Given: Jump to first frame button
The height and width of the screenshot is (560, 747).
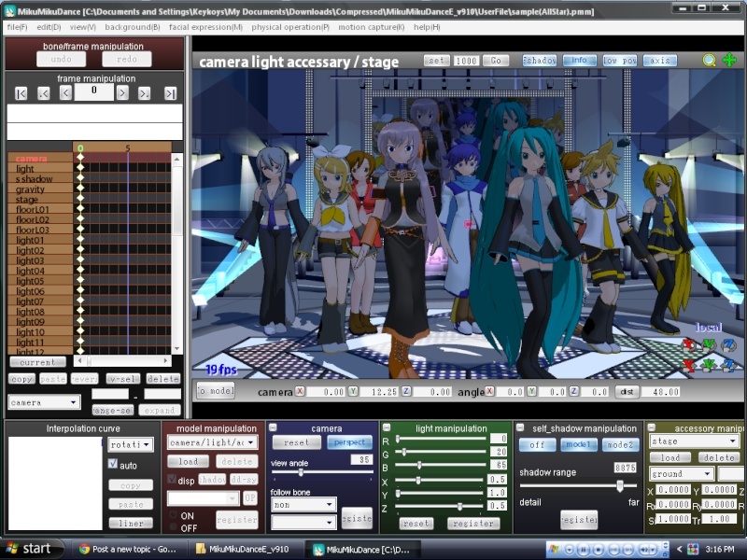Looking at the screenshot, I should coord(21,93).
